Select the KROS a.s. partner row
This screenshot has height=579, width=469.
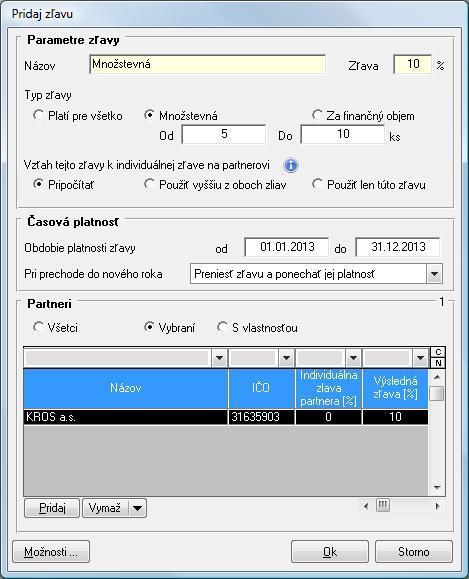pyautogui.click(x=226, y=417)
